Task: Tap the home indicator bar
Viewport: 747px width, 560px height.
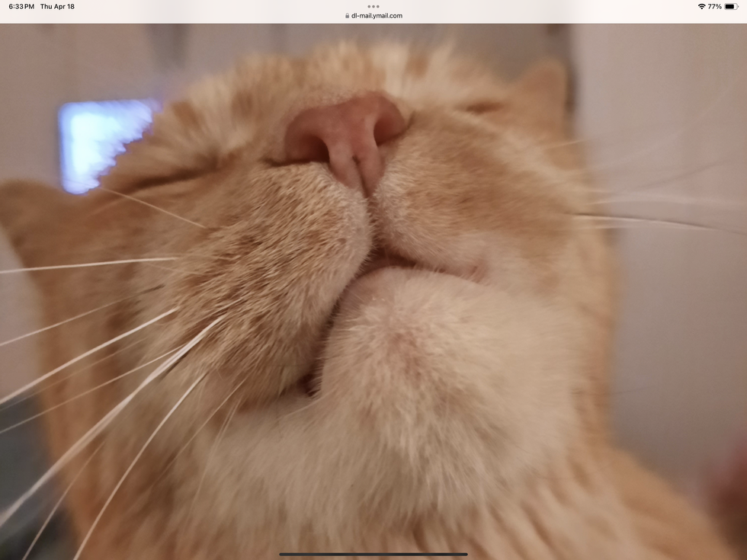Action: coord(373,555)
